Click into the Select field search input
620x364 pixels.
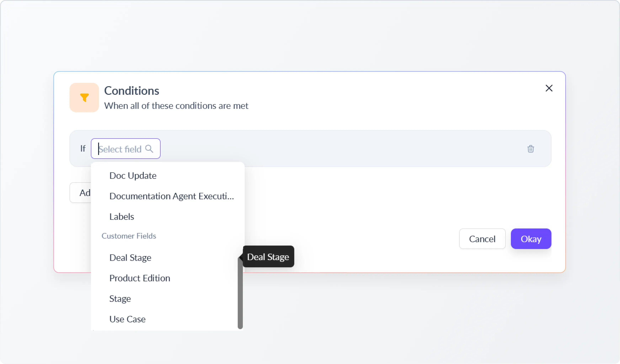[121, 149]
